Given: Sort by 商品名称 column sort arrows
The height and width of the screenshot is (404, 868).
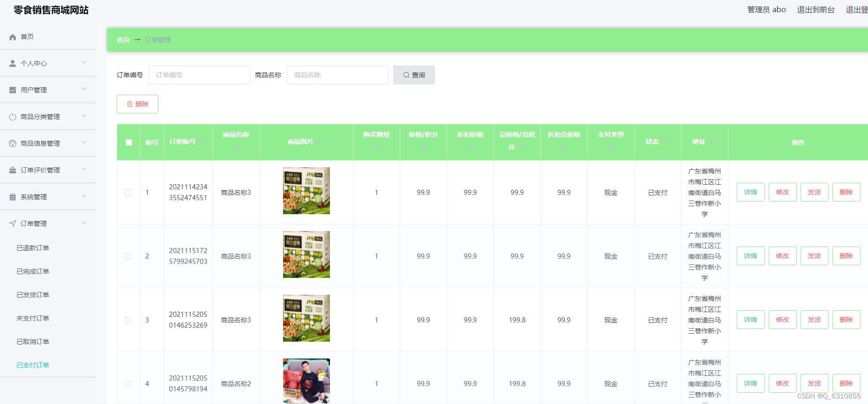Looking at the screenshot, I should tap(236, 147).
